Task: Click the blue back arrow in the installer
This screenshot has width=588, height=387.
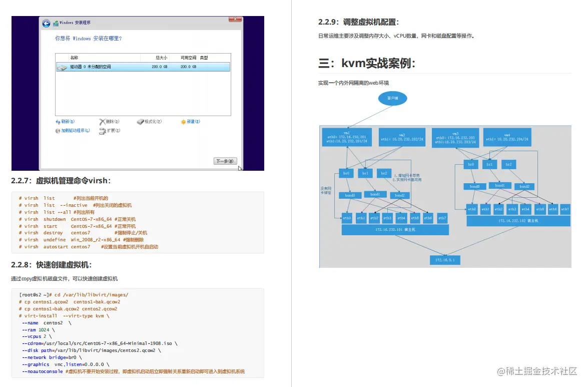Action: click(x=45, y=23)
